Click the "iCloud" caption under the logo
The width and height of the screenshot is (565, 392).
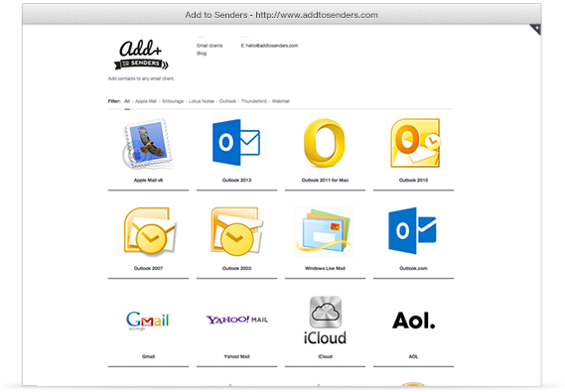[x=325, y=356]
